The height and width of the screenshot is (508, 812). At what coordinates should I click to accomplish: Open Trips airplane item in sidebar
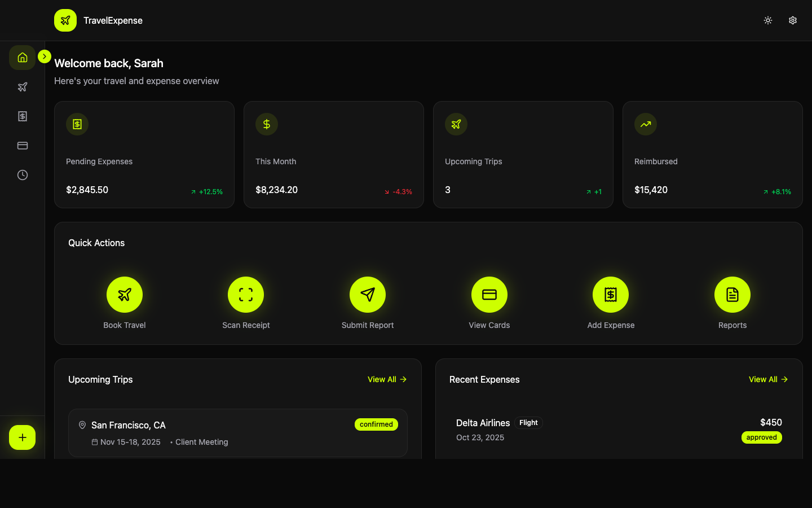[23, 87]
